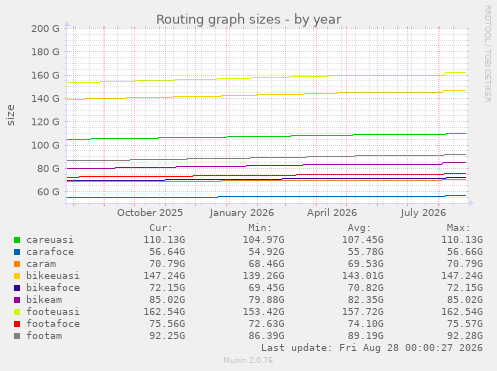497x371 pixels.
Task: Click the 160 G y-axis label
Action: coord(45,75)
